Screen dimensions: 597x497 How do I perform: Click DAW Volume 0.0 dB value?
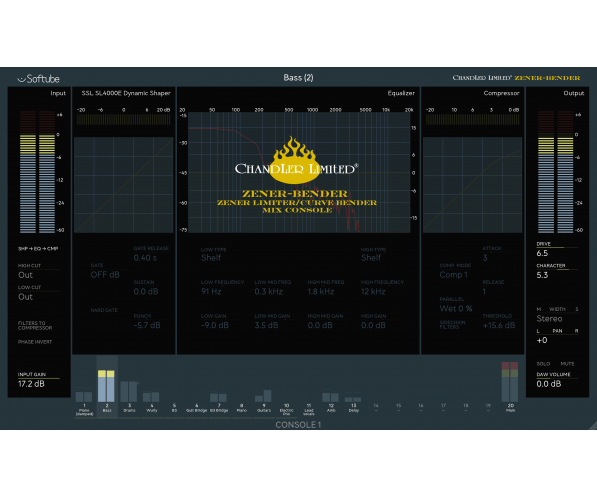(549, 384)
